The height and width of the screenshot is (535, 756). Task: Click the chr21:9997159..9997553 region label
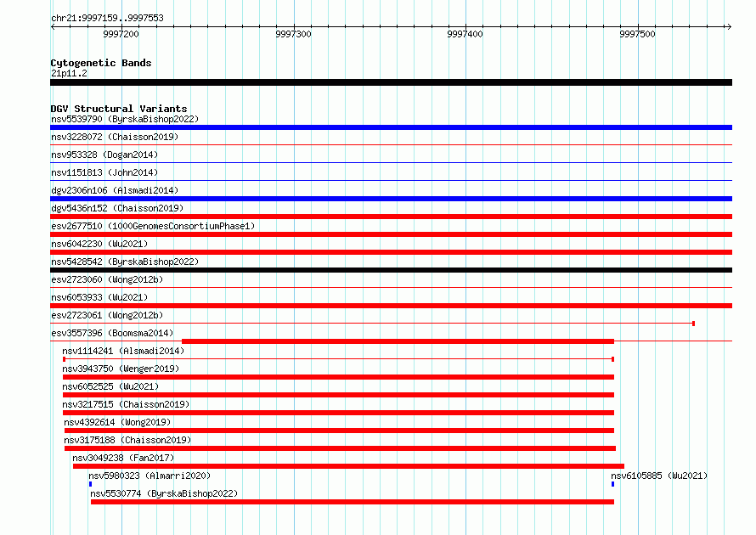click(107, 19)
